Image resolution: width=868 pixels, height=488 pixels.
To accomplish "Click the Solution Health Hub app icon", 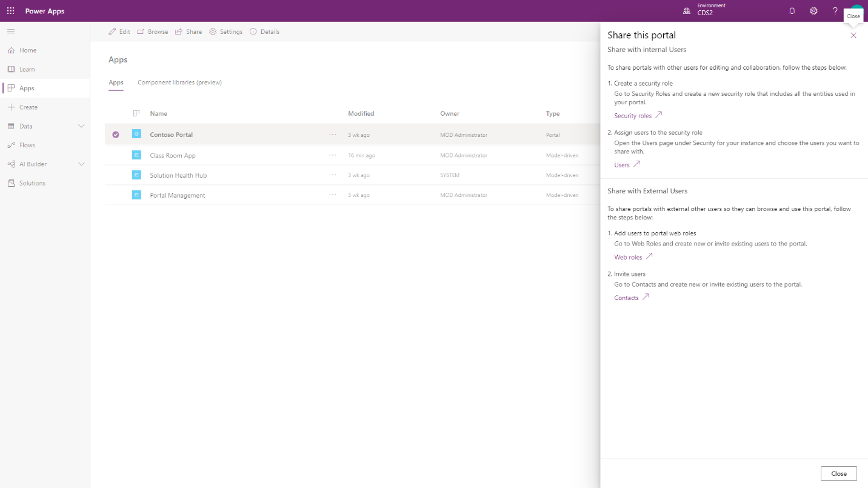I will [136, 175].
